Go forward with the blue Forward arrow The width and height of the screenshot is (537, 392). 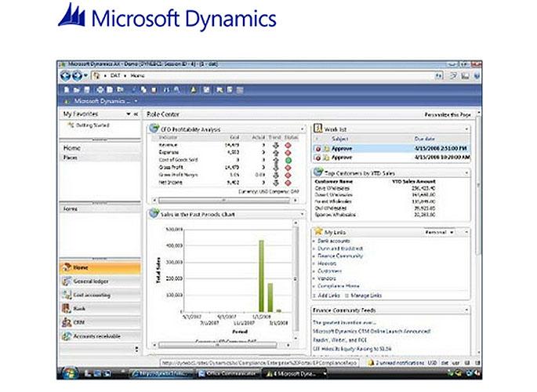pos(77,76)
